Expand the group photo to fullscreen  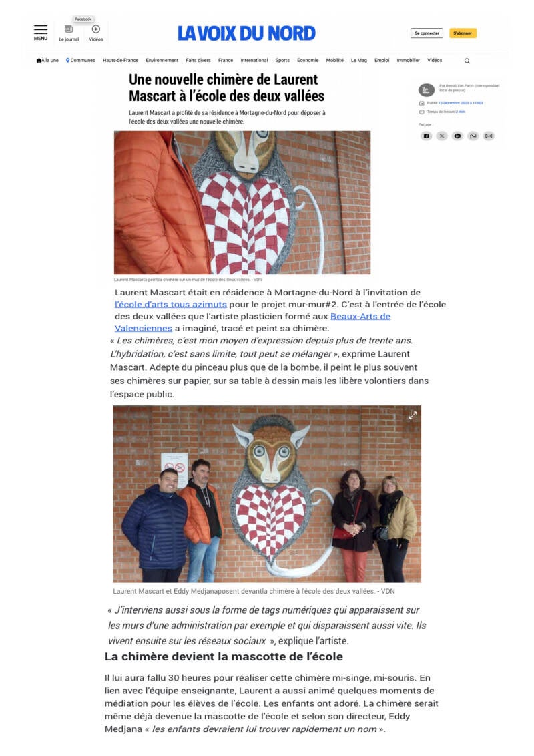click(x=413, y=415)
